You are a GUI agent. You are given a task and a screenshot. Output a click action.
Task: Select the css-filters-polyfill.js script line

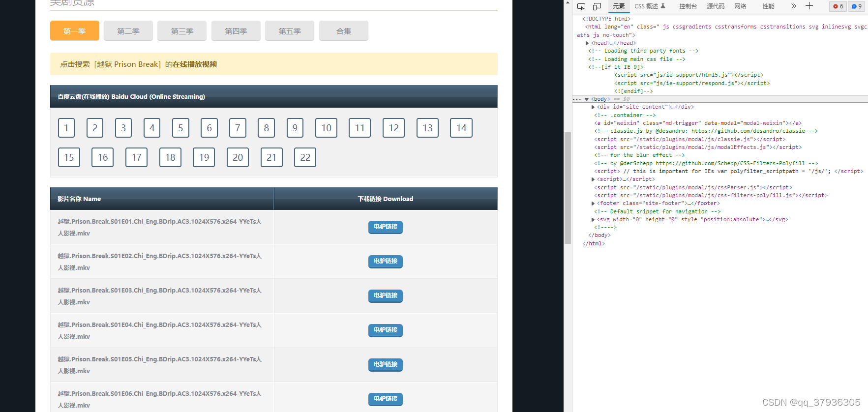[x=711, y=196]
